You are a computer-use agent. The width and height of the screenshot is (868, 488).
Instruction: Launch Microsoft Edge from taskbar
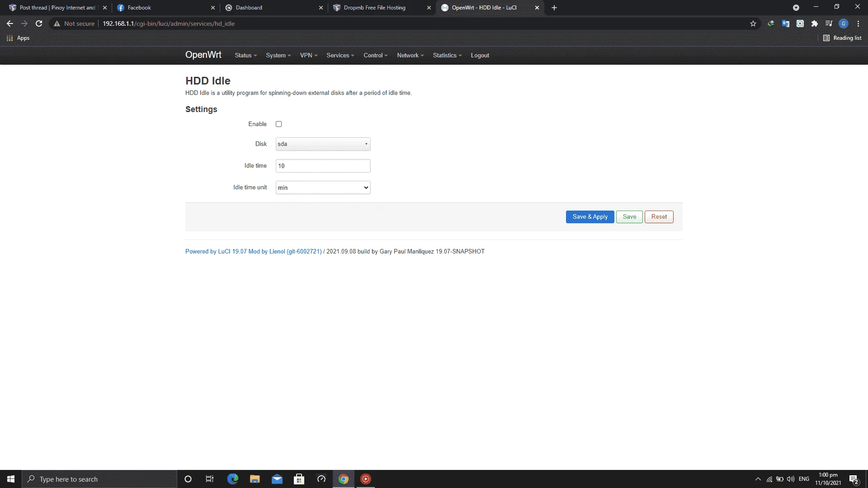(x=232, y=479)
